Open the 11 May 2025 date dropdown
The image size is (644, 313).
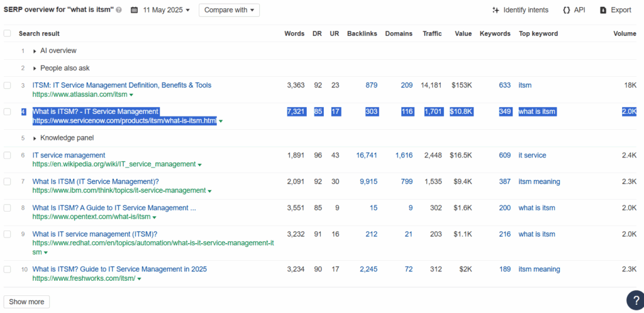(x=166, y=10)
